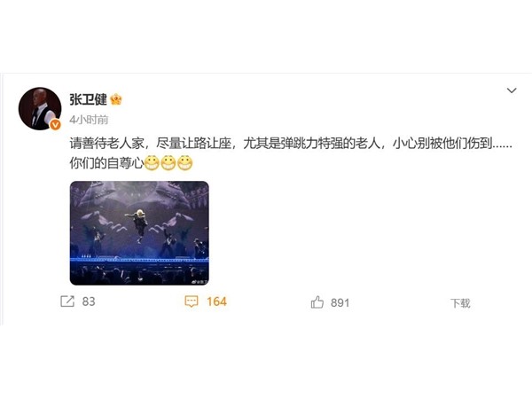Open 张卫健's round profile avatar
This screenshot has width=532, height=399.
tap(40, 108)
